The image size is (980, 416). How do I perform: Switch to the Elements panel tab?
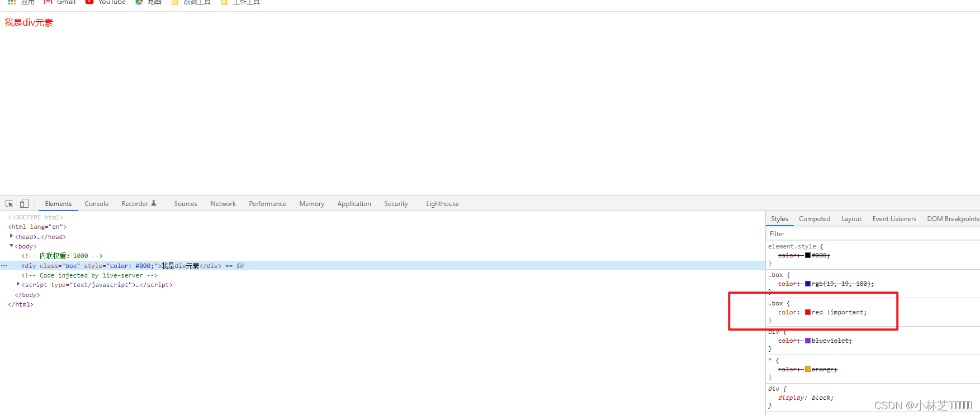click(x=58, y=204)
